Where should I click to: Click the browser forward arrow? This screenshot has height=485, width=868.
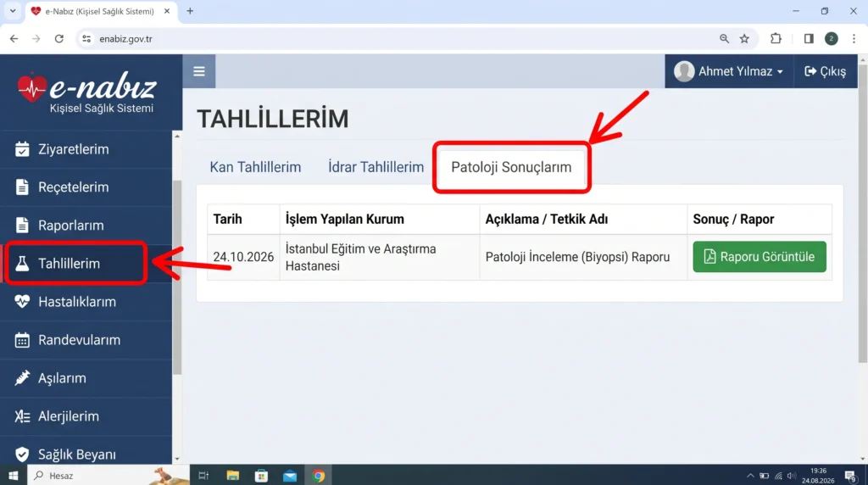(36, 39)
